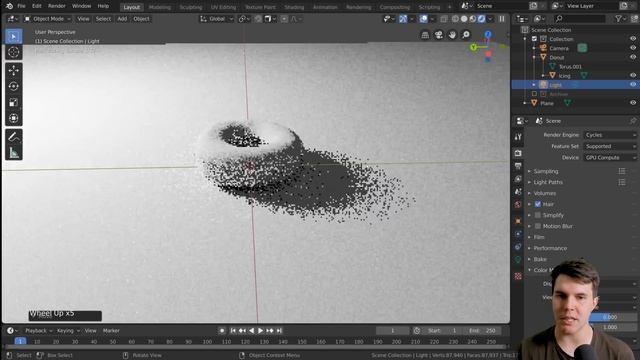Click the Blender logo menu
This screenshot has height=360, width=640.
9,6
